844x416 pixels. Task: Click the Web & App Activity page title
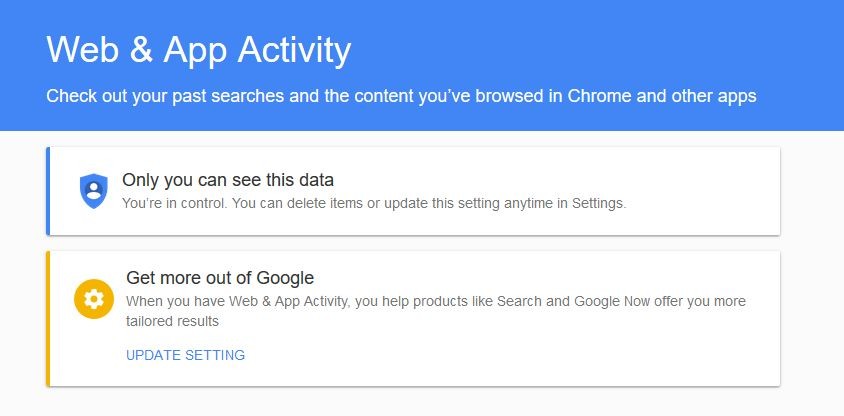[x=199, y=50]
